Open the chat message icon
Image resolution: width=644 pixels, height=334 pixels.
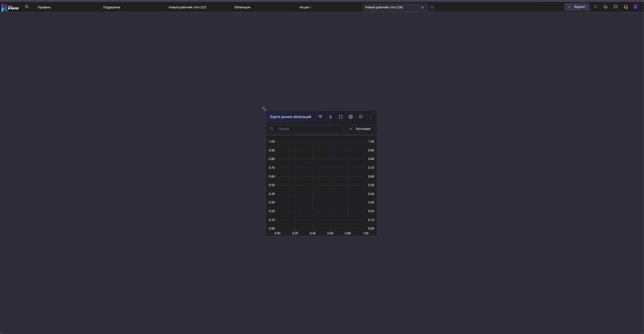point(615,7)
